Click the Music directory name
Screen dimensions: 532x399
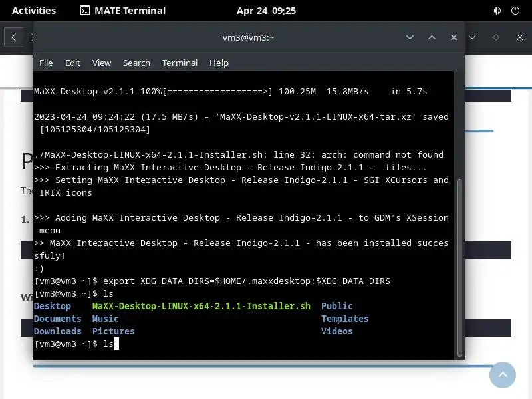click(105, 319)
